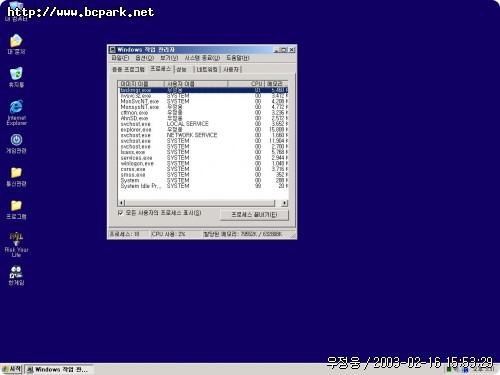
Task: Close the Windows 작업 관리자 window
Action: click(292, 50)
